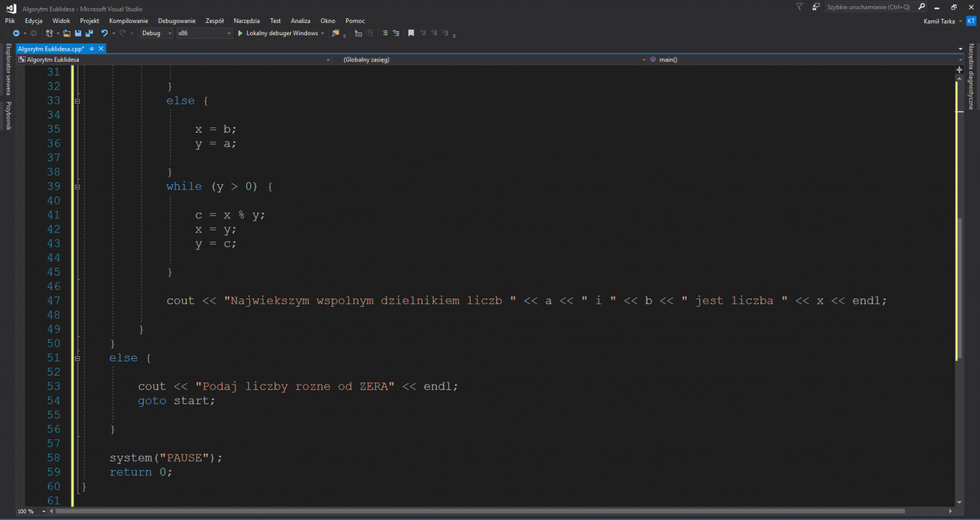Open the debugger target dropdown arrow
Screen dimensions: 980x520
pyautogui.click(x=322, y=33)
